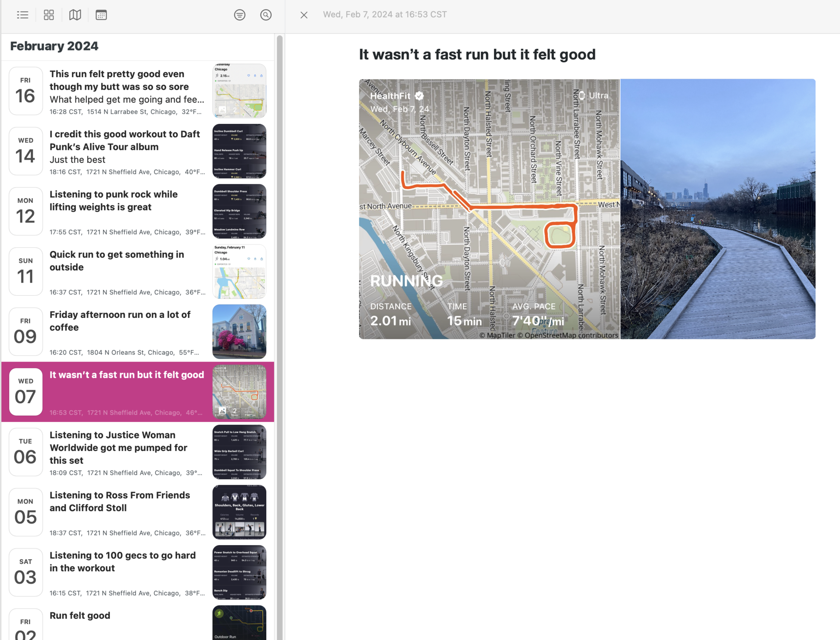Screen dimensions: 840x640
Task: Switch to grid view of entries
Action: point(49,15)
